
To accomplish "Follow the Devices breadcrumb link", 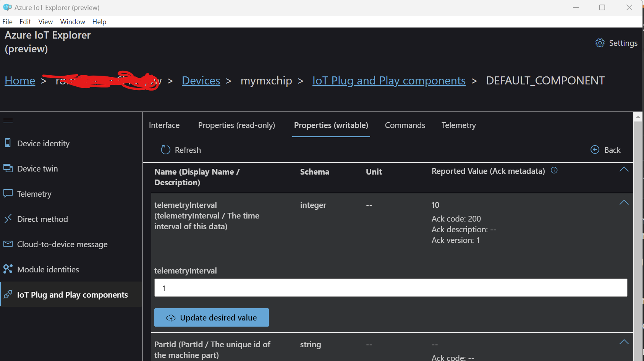I will click(x=201, y=81).
